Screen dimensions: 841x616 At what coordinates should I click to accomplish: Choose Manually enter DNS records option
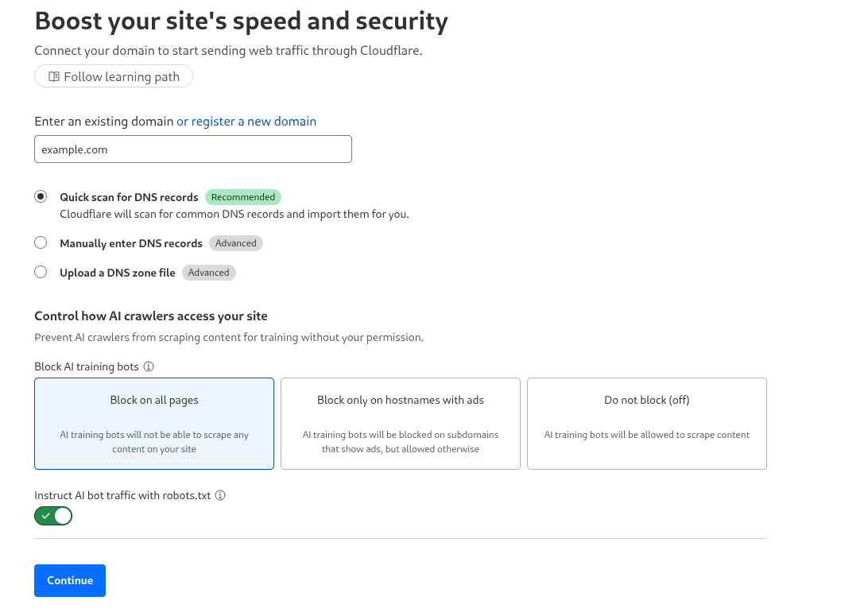(41, 242)
